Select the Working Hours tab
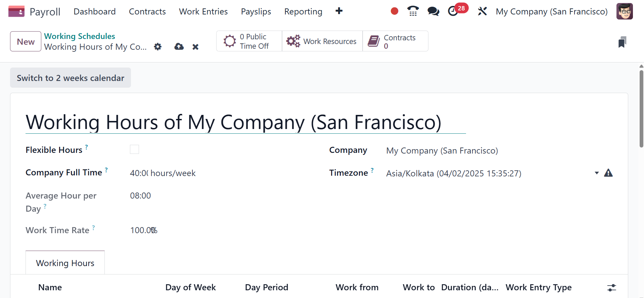Viewport: 644px width, 298px height. [x=65, y=263]
